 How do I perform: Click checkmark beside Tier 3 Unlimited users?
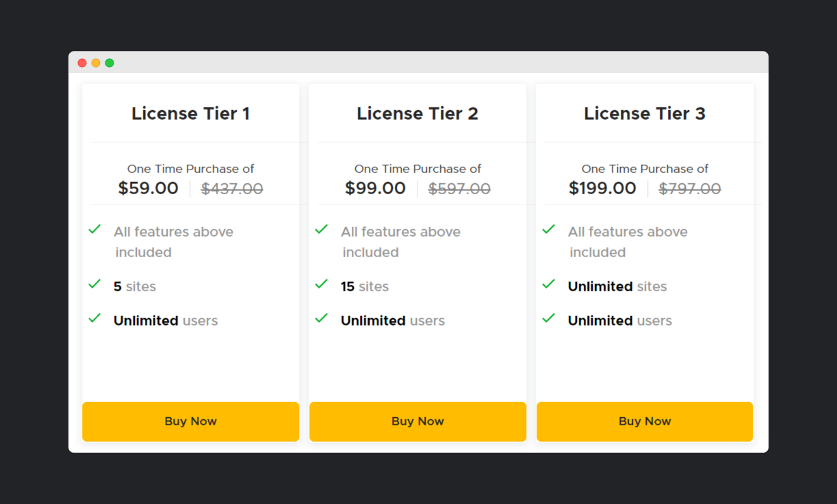548,318
